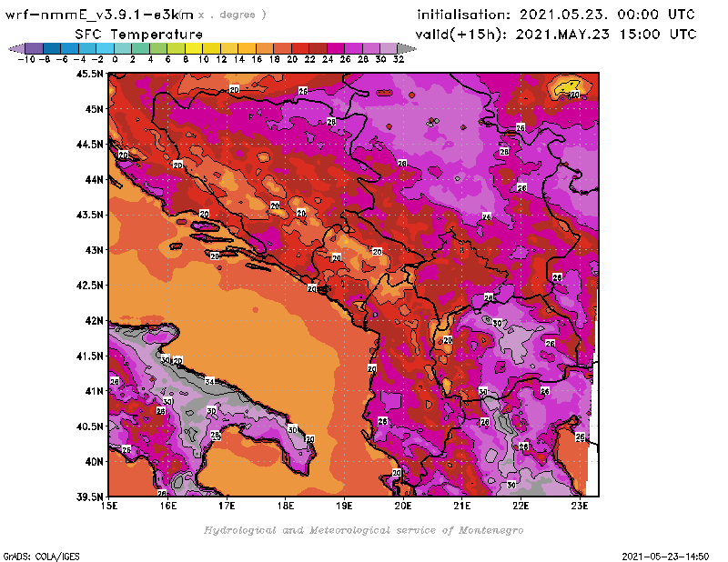Click the magenta colorbar swatch between 24 and 26
This screenshot has width=728, height=562.
336,48
